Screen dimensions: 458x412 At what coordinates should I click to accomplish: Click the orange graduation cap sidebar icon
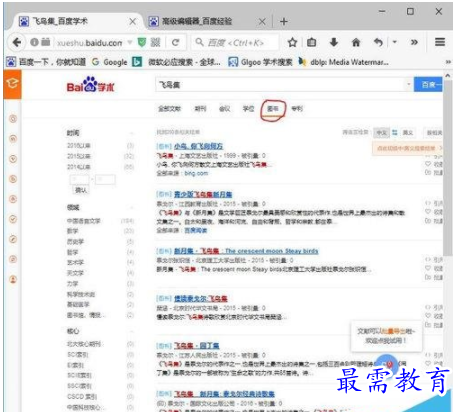(x=12, y=84)
